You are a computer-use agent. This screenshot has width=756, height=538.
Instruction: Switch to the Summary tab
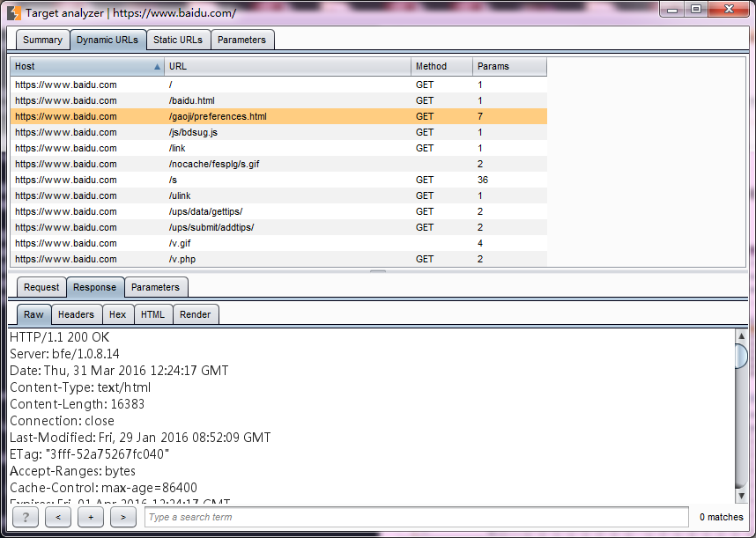(42, 40)
